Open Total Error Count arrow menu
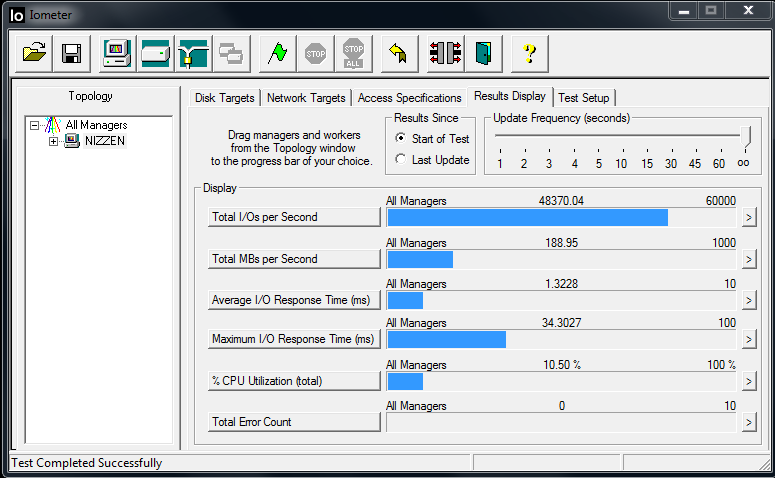Viewport: 775px width, 478px height. point(749,422)
